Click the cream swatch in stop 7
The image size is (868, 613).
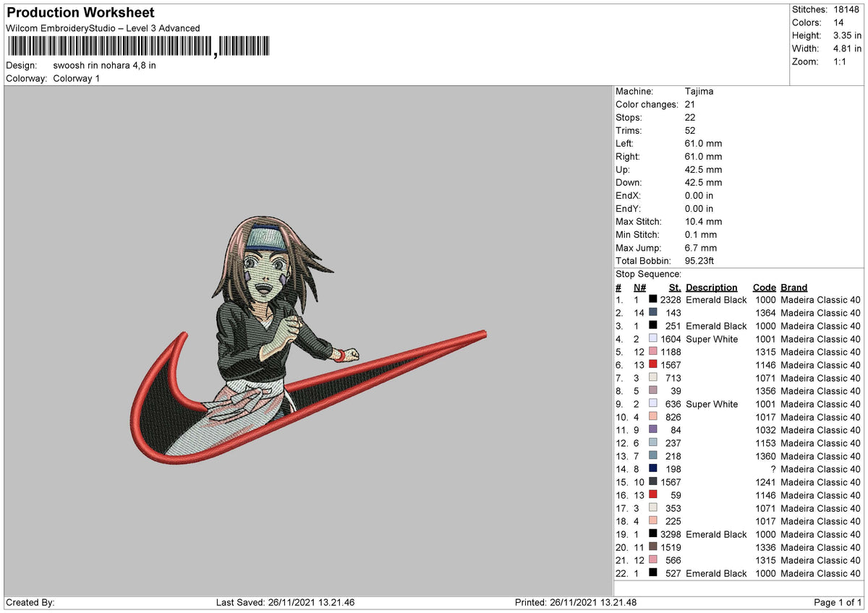[x=652, y=377]
